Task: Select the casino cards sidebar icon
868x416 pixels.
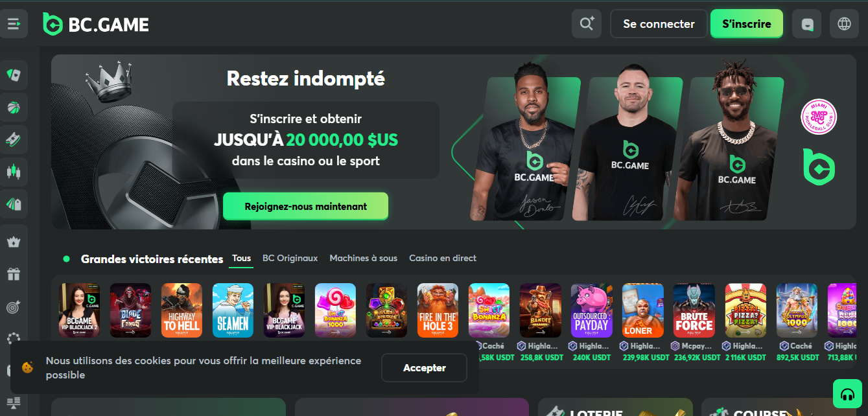Action: [x=14, y=75]
